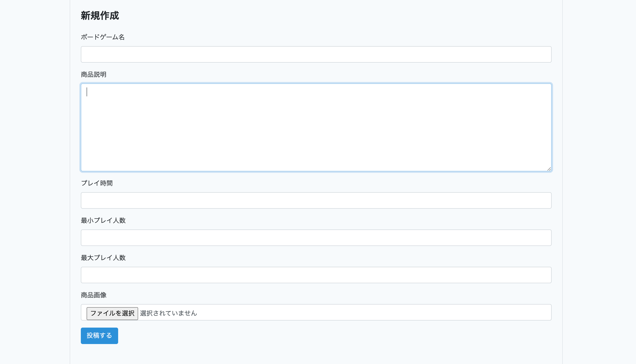Click the 商品画像 label

point(93,295)
